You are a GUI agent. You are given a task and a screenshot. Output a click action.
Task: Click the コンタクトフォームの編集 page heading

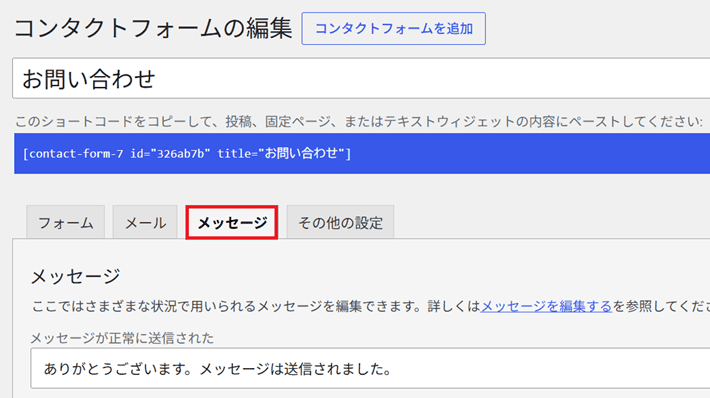153,29
